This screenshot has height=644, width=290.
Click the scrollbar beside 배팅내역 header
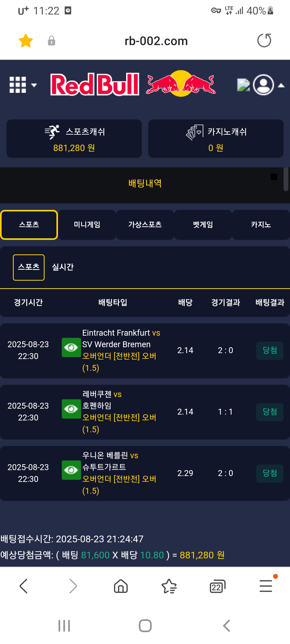click(286, 179)
